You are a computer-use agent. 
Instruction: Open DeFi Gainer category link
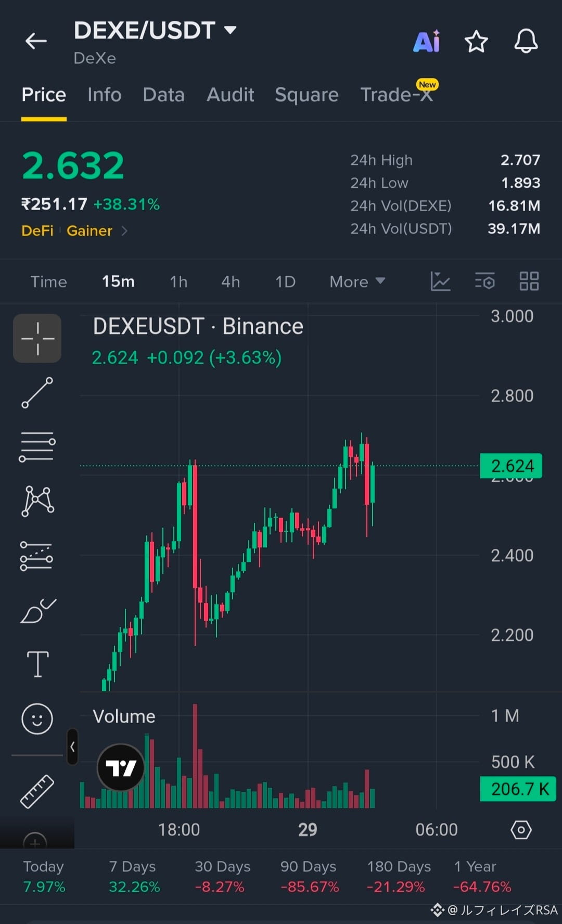[74, 230]
